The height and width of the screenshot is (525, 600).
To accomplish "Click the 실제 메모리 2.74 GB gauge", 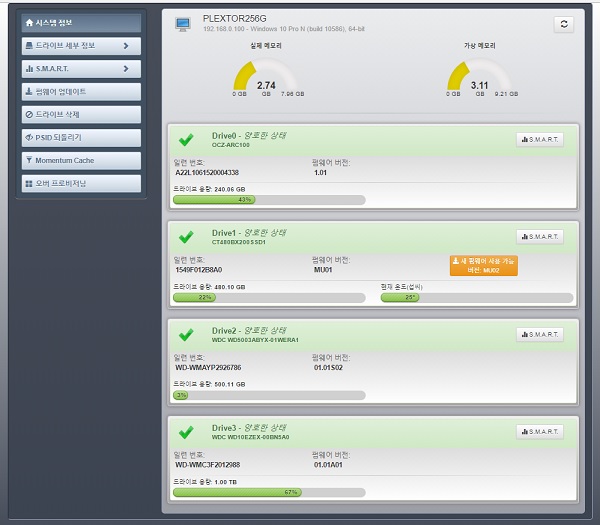I will point(266,77).
